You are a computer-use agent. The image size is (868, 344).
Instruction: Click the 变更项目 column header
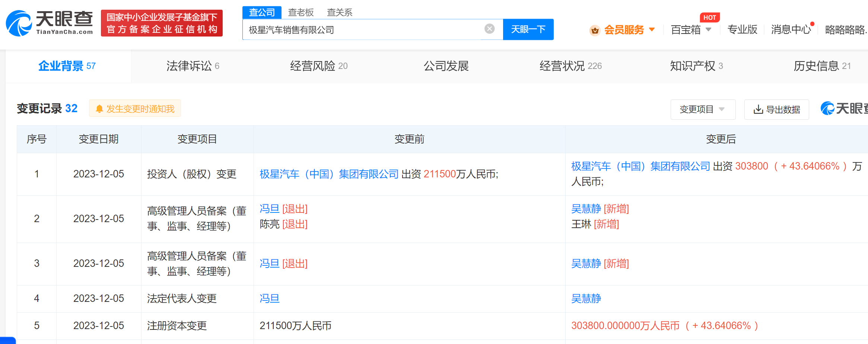(x=197, y=139)
